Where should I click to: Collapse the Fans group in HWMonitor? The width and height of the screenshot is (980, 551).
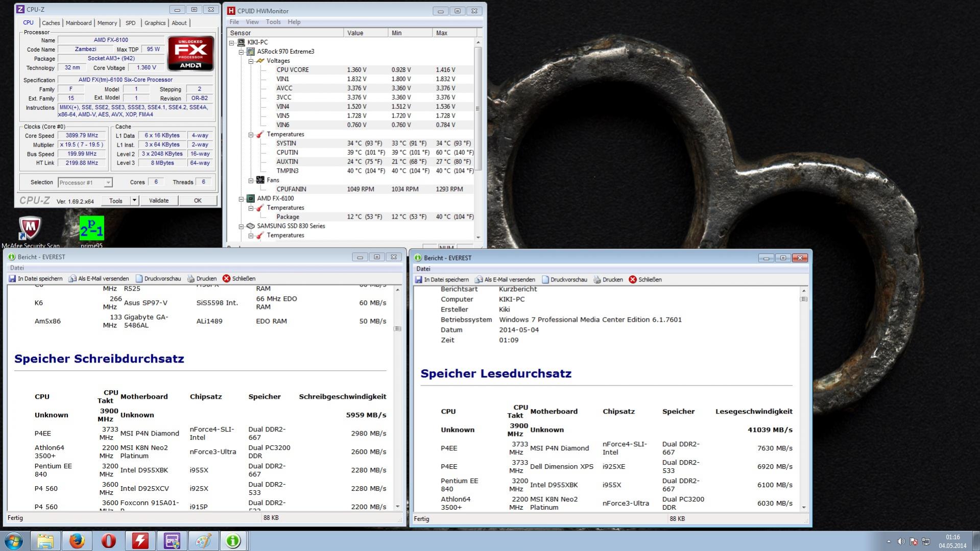pyautogui.click(x=251, y=180)
